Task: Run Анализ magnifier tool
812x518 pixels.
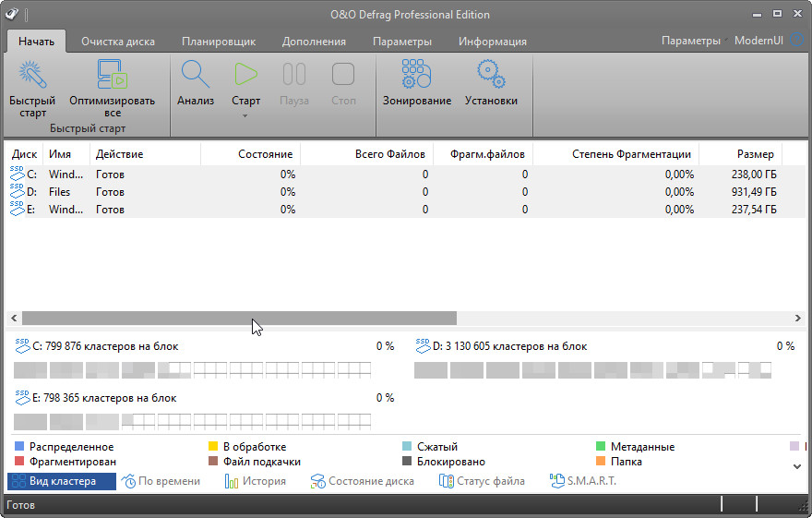Action: point(196,75)
